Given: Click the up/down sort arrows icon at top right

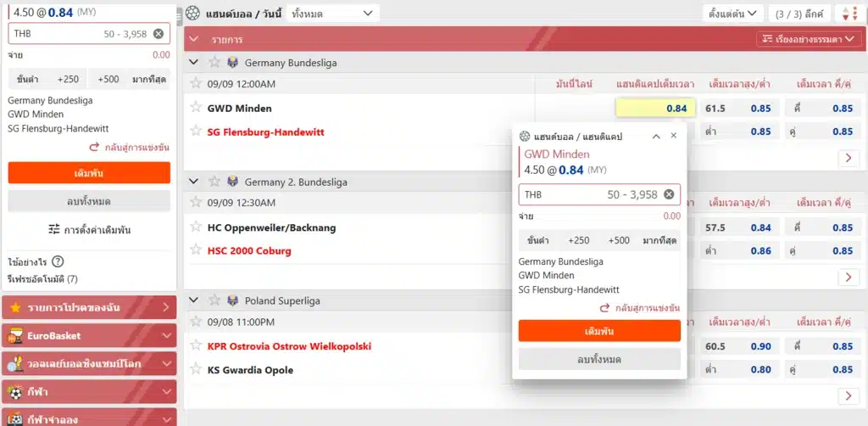Looking at the screenshot, I should click(848, 14).
